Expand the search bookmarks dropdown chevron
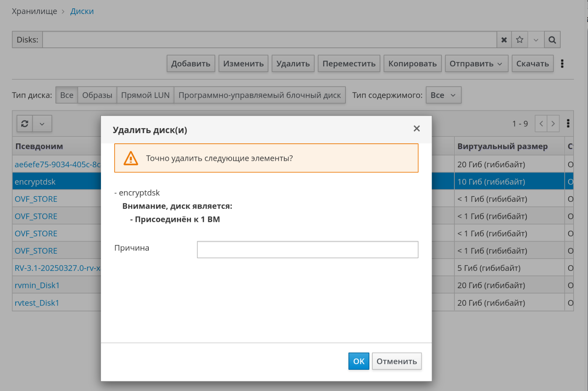 coord(536,40)
